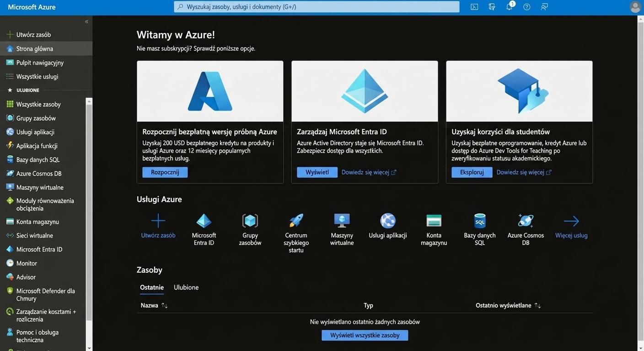Click sidebar scrollbar down arrow
Screen dimensions: 644x351
tap(89, 348)
